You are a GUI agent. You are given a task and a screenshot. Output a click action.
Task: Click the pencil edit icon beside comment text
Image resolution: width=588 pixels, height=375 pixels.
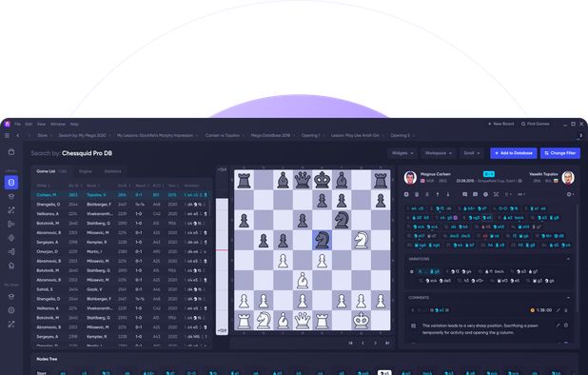tap(558, 326)
